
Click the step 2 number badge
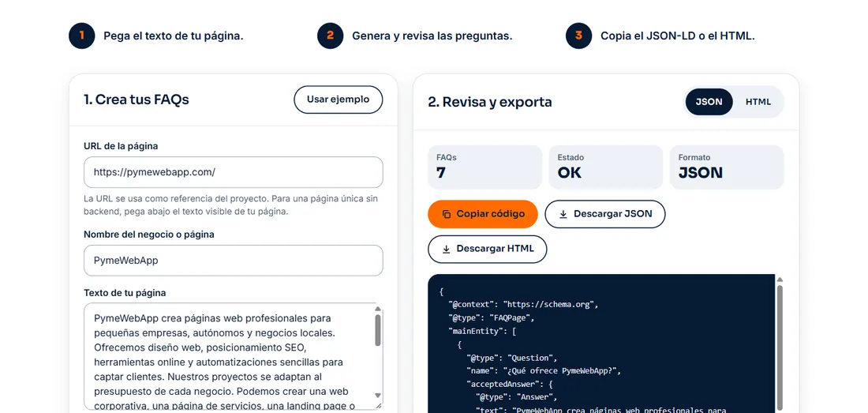click(x=331, y=36)
